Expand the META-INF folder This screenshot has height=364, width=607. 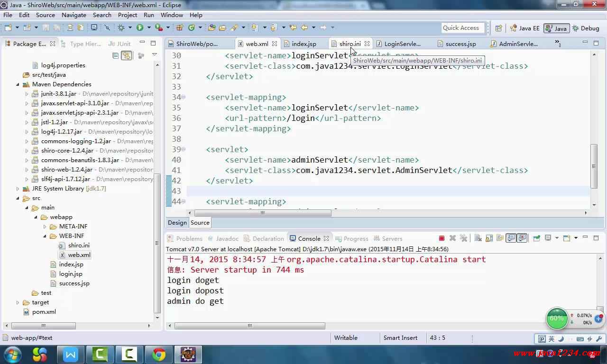pyautogui.click(x=45, y=227)
